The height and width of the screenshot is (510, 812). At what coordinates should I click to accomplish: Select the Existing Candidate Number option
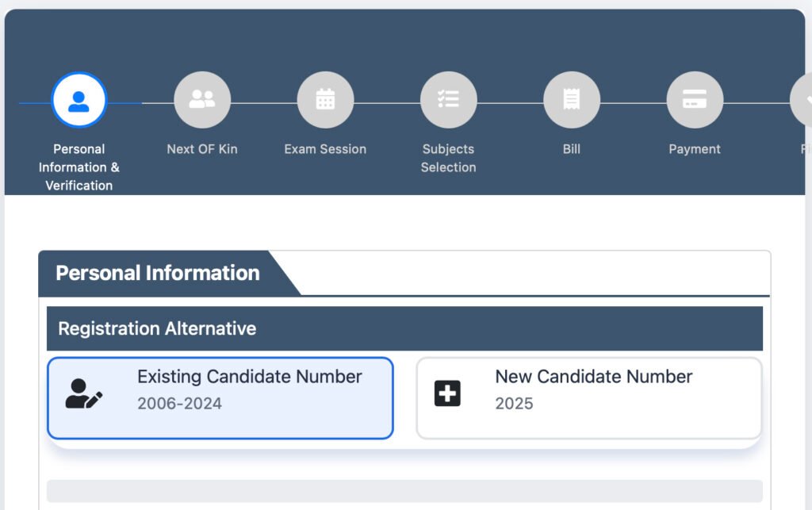[249, 377]
